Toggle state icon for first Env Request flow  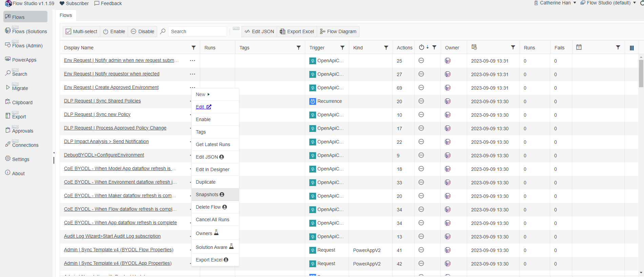[421, 61]
